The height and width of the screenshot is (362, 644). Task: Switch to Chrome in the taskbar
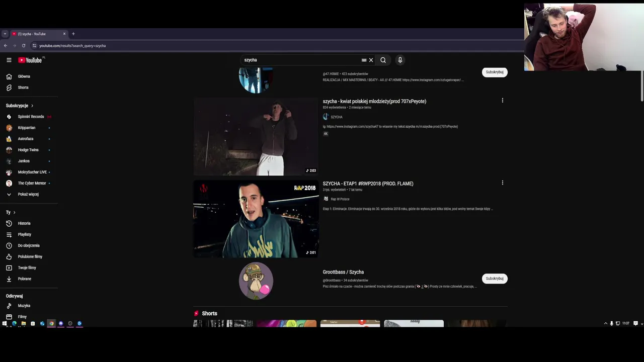(51, 323)
